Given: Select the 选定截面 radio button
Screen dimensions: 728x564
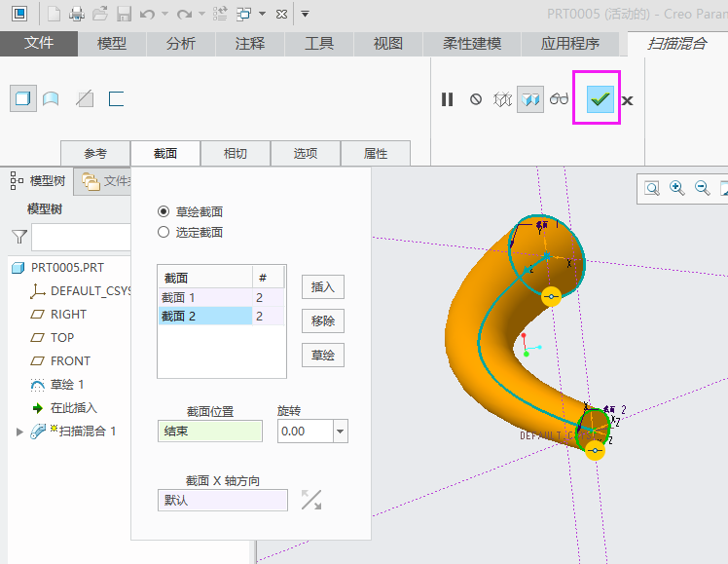Looking at the screenshot, I should click(x=164, y=232).
